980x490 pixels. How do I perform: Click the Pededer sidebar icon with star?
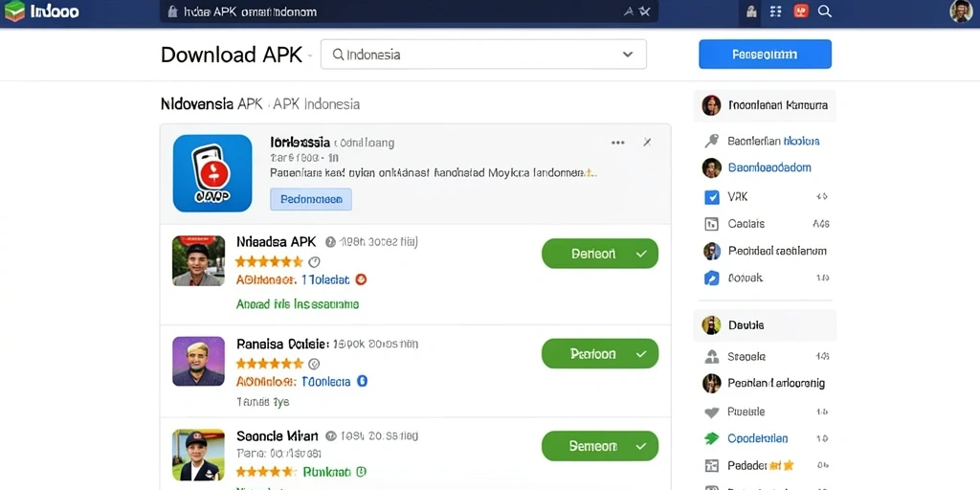click(712, 466)
